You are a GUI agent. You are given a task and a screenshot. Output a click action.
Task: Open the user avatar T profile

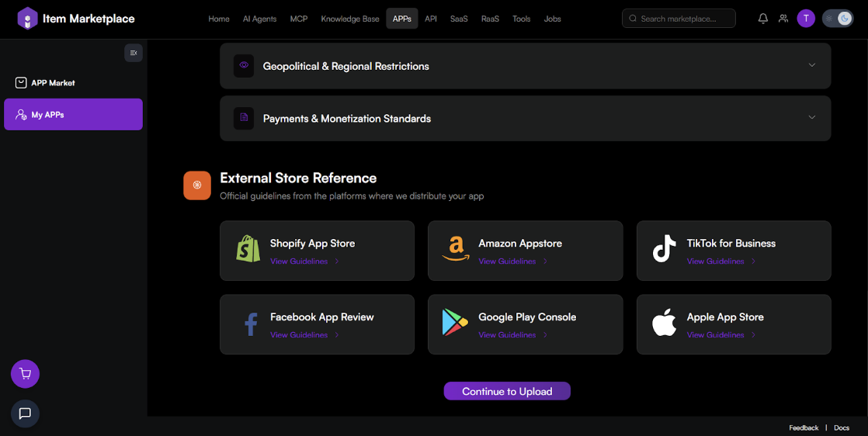[x=806, y=19]
